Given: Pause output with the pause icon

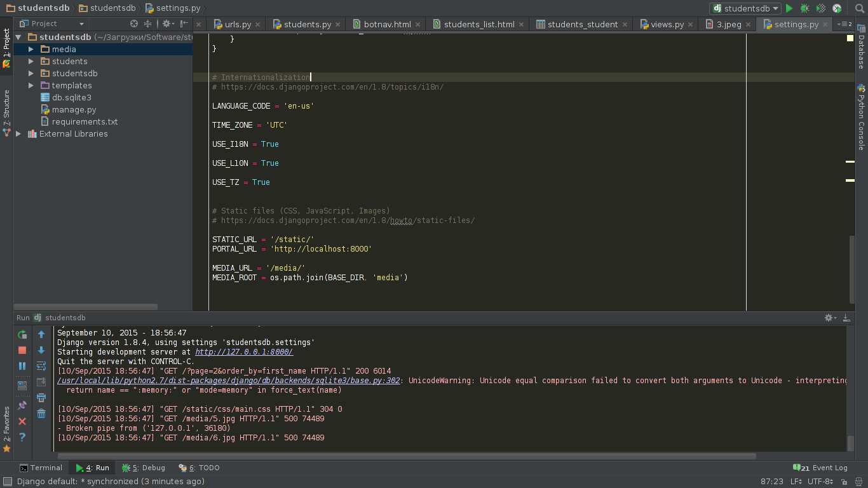Looking at the screenshot, I should tap(22, 366).
